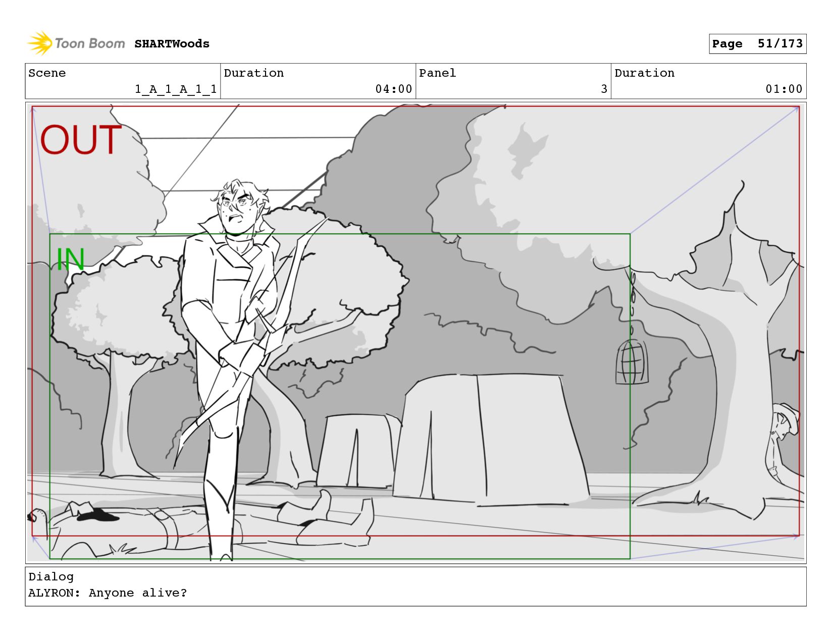Select the Panel label
Image resolution: width=832 pixels, height=644 pixels.
[437, 73]
